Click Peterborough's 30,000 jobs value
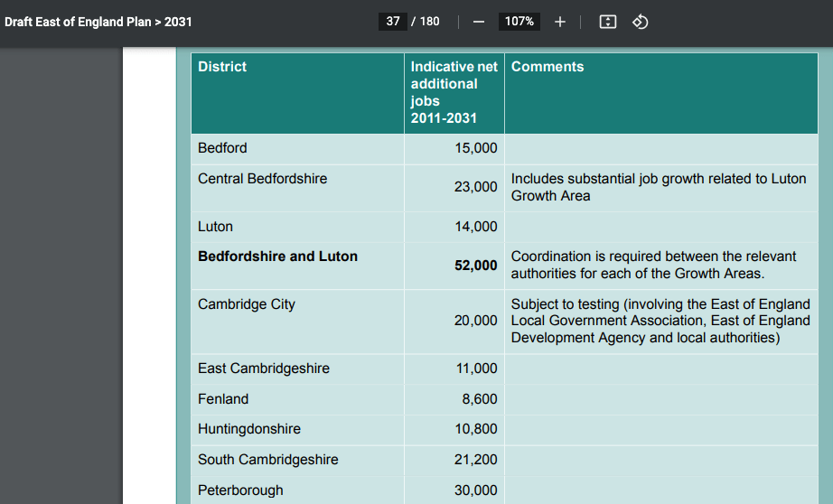The image size is (833, 504). point(475,490)
